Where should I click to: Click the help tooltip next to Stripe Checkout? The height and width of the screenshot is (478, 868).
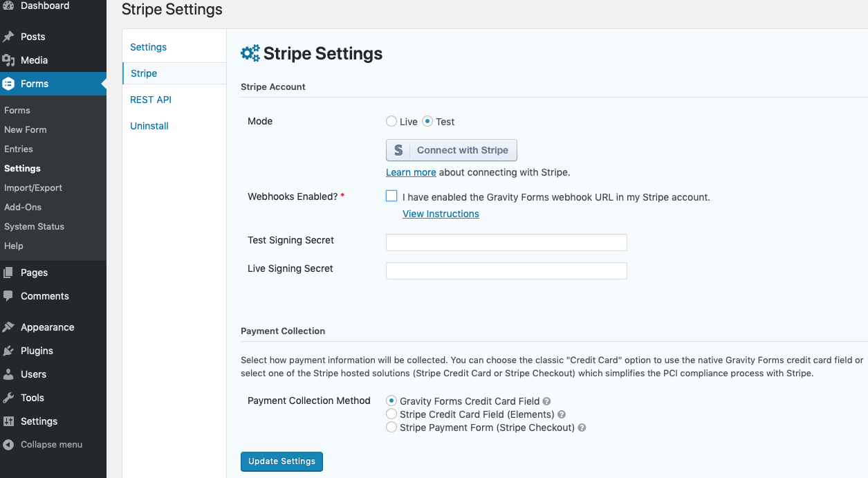click(x=582, y=428)
